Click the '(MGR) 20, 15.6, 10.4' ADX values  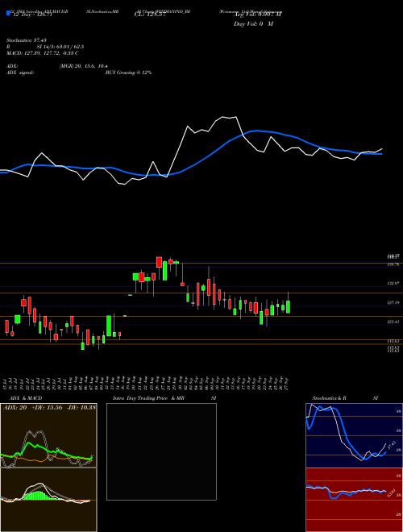[84, 66]
